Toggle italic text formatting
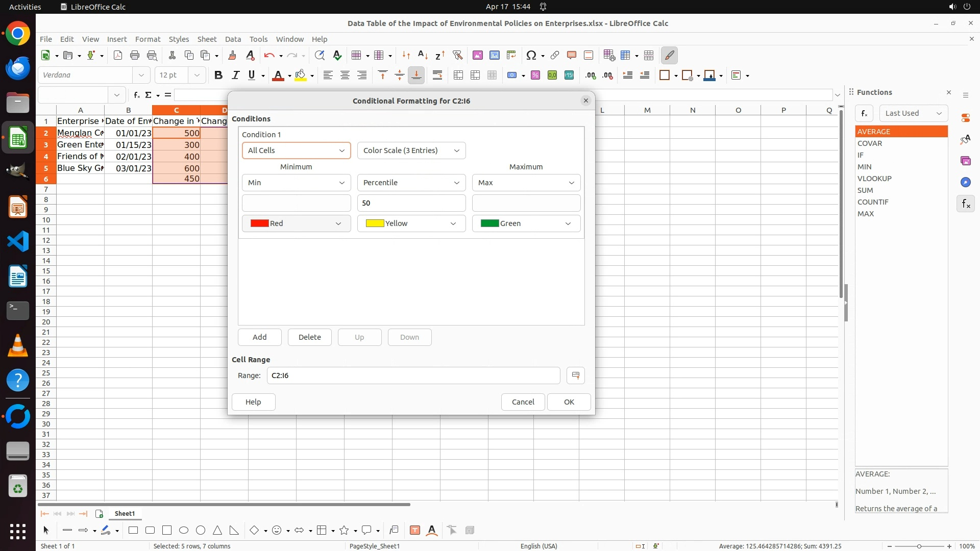 tap(235, 76)
